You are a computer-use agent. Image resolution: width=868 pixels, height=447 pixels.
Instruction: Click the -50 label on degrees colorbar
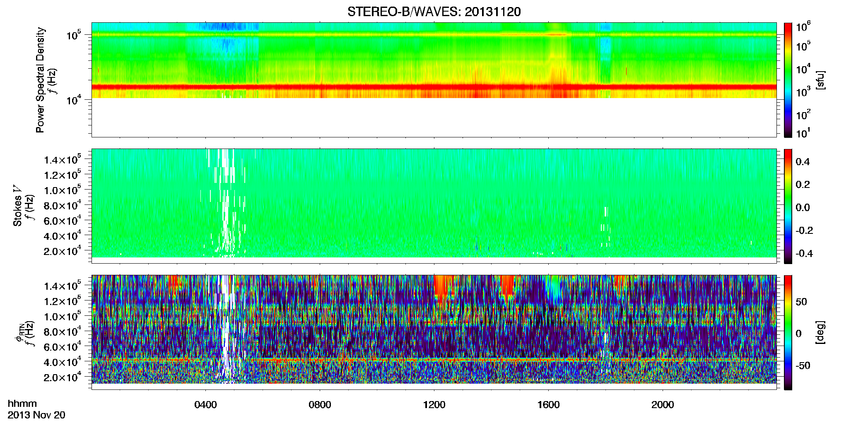(x=803, y=365)
